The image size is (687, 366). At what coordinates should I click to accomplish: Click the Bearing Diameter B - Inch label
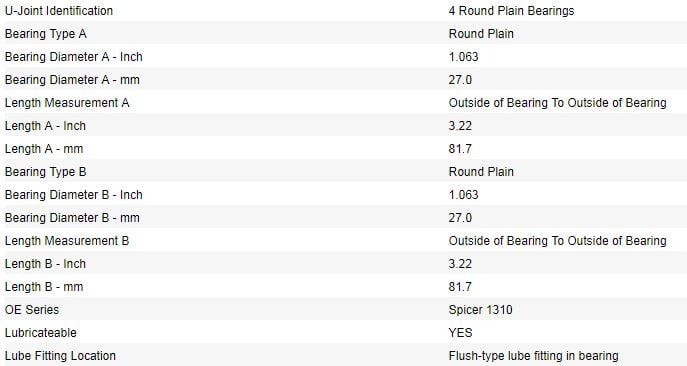(x=74, y=195)
